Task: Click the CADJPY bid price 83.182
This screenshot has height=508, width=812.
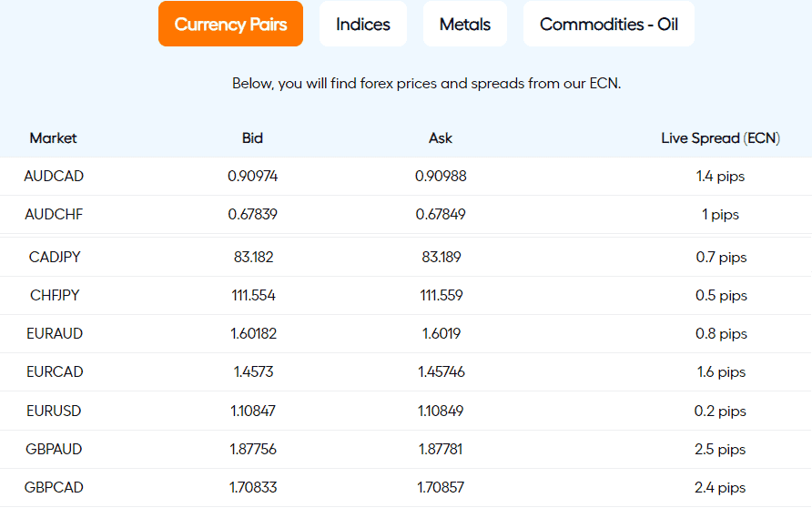Action: [253, 258]
